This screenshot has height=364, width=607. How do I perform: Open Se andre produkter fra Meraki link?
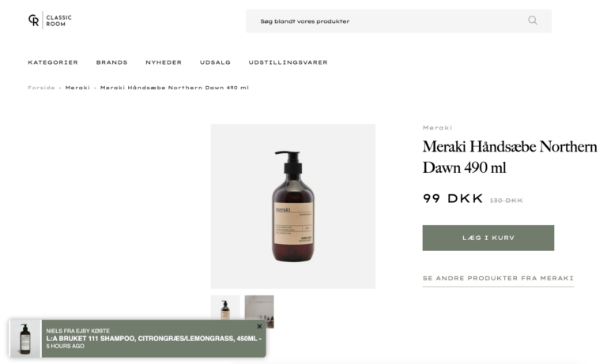coord(498,279)
